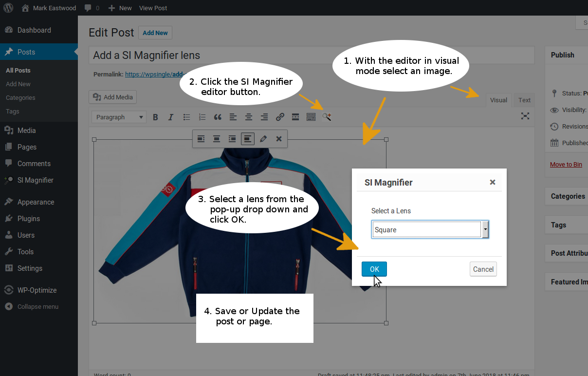Image resolution: width=588 pixels, height=376 pixels.
Task: Enable distraction-free writing mode icon
Action: click(x=525, y=116)
